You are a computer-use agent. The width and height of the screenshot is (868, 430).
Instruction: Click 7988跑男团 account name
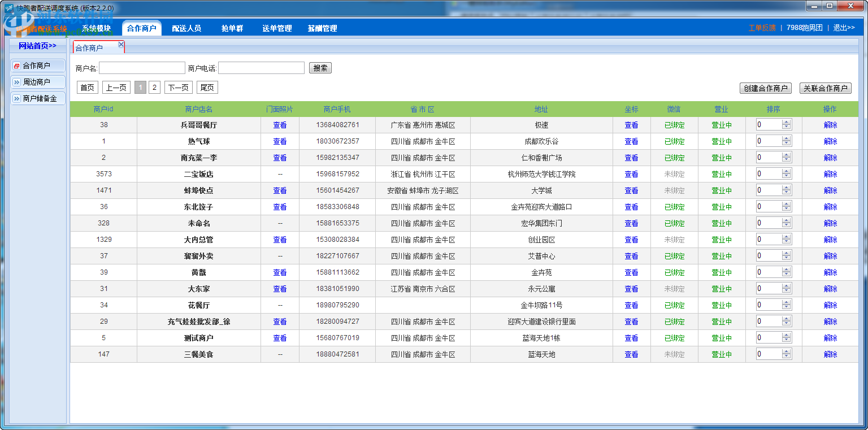coord(805,28)
